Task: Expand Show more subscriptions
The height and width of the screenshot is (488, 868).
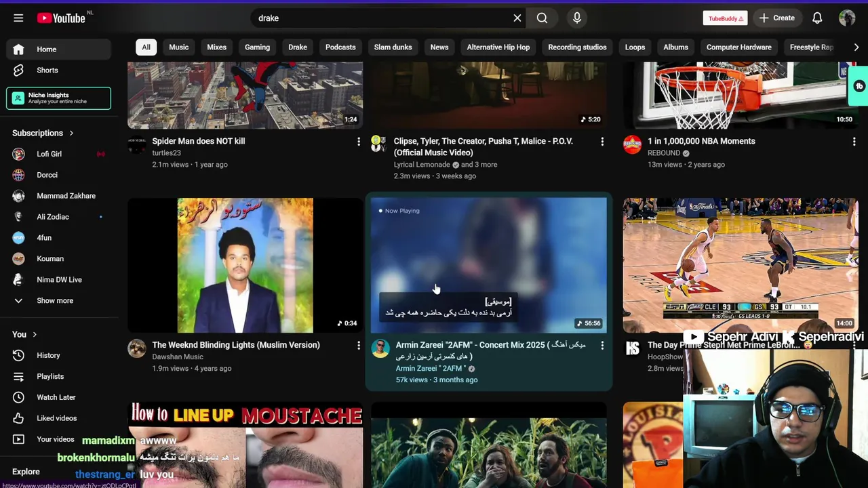Action: click(x=58, y=301)
